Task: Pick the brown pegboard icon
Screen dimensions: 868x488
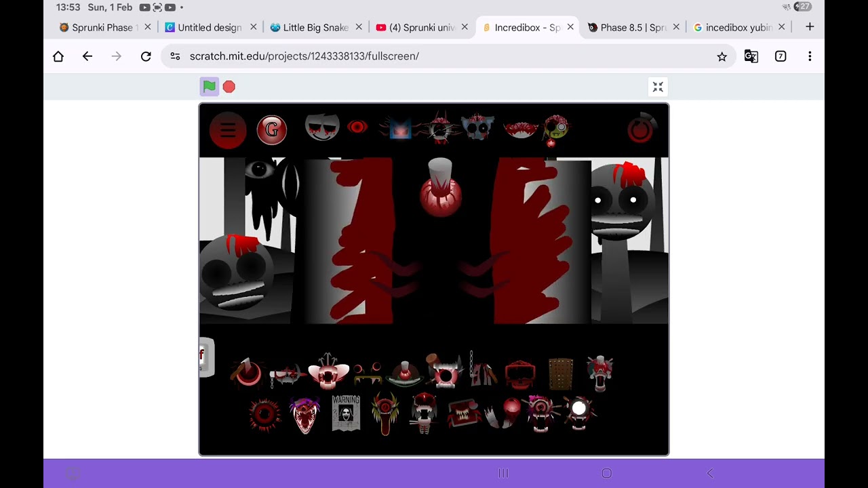Action: point(561,373)
